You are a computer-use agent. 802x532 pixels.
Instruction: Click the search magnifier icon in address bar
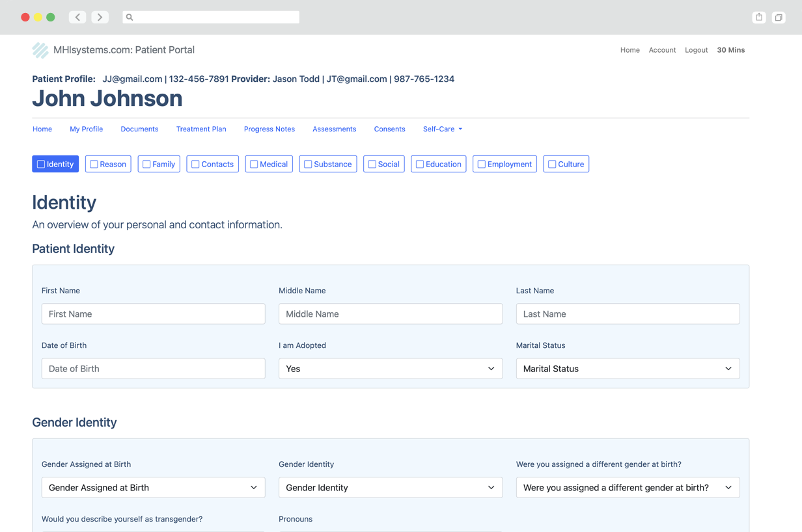[130, 18]
